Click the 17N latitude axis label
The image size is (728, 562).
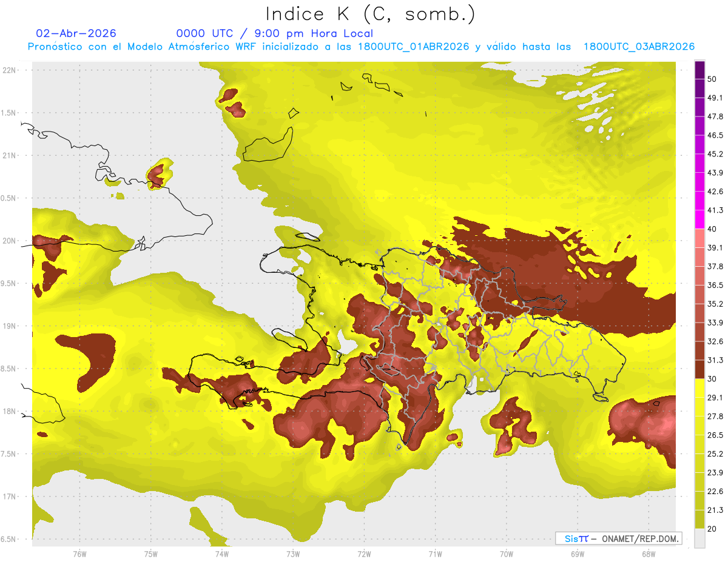[x=10, y=497]
